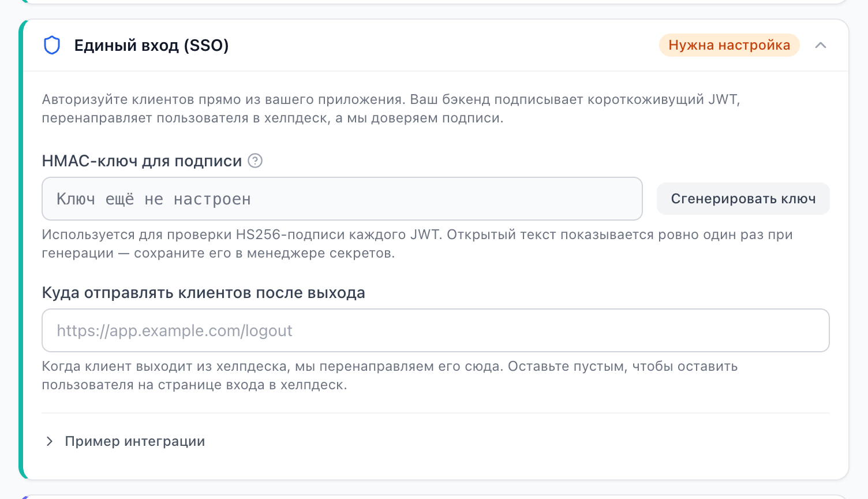Open the help icon next to HMAC-ключ для подписи
Screen dimensions: 868x499
255,161
